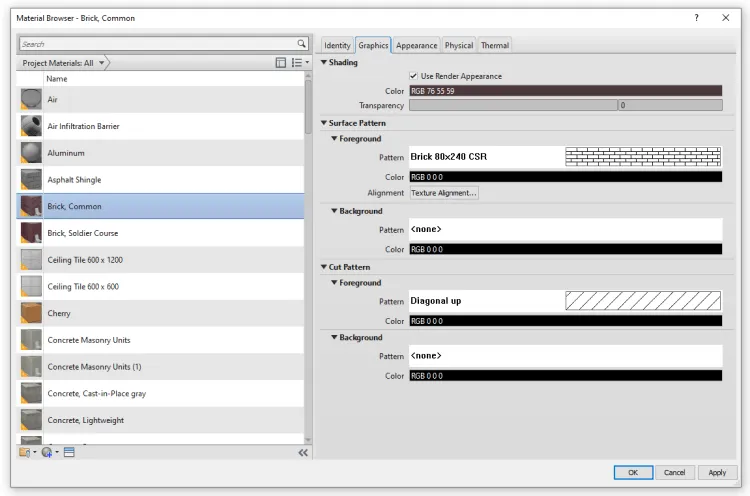
Task: Open the asset browser icon
Action: (x=69, y=452)
